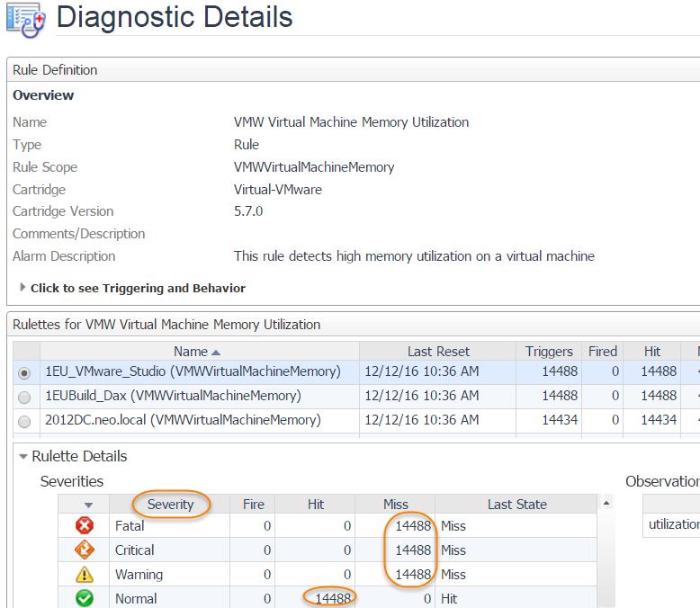Select the 1EUBuild_Dax rulette radio button

(25, 396)
